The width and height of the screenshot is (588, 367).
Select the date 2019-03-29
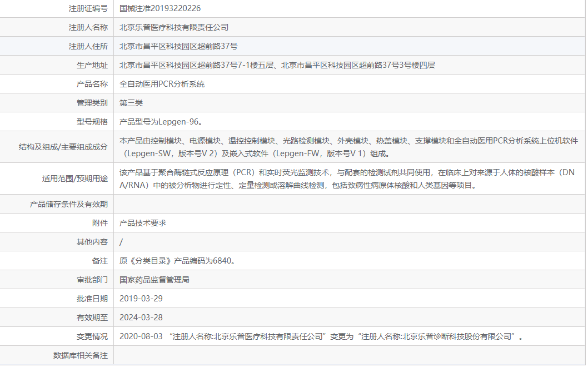tap(141, 299)
